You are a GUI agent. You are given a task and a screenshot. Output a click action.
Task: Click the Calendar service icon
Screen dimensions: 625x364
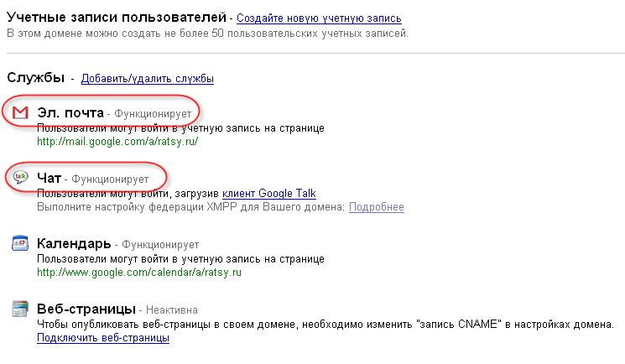point(20,244)
